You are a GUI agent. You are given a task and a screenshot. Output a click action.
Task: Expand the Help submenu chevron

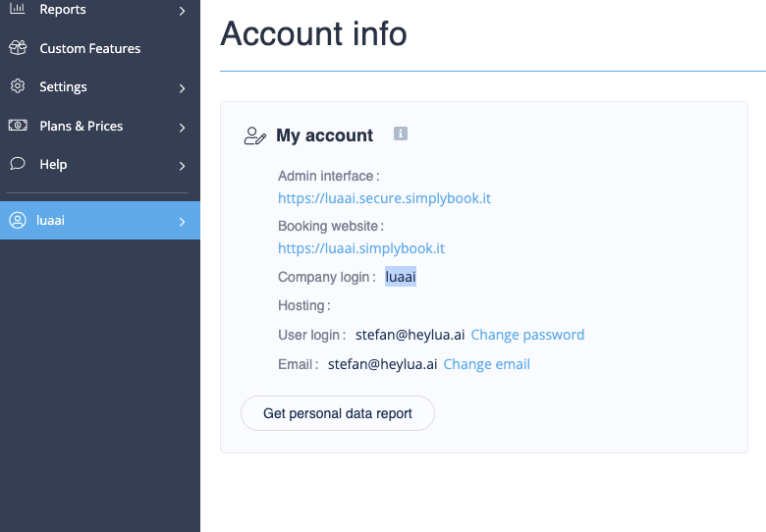click(x=183, y=166)
